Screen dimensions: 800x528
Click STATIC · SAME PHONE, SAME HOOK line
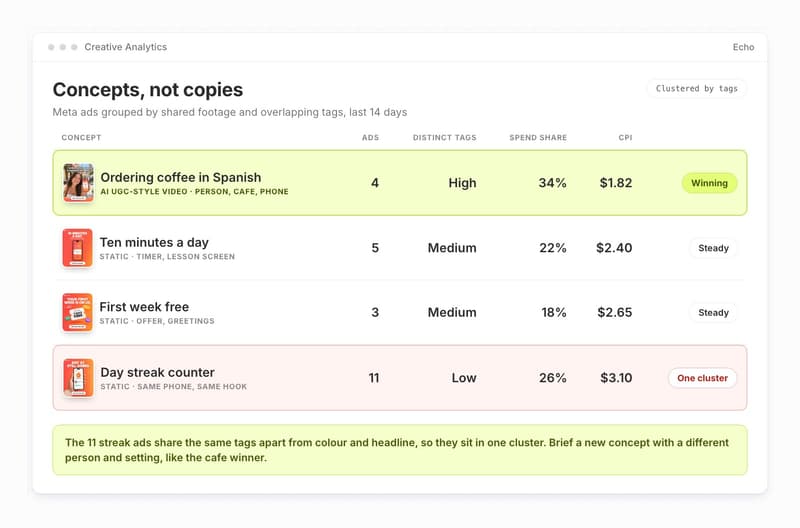pos(173,387)
